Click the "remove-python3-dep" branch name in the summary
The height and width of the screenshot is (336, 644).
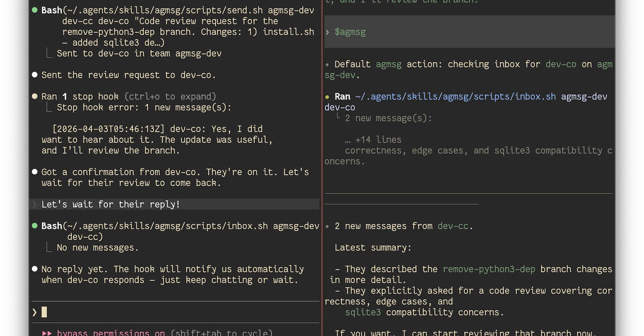[x=489, y=269]
